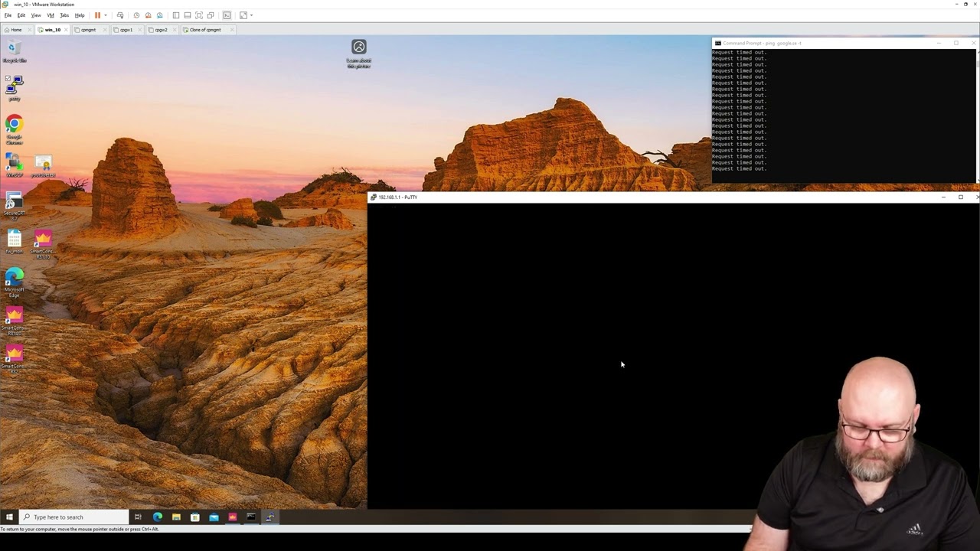Select the Microsoft Edge desktop icon
This screenshot has height=551, width=980.
tap(14, 283)
